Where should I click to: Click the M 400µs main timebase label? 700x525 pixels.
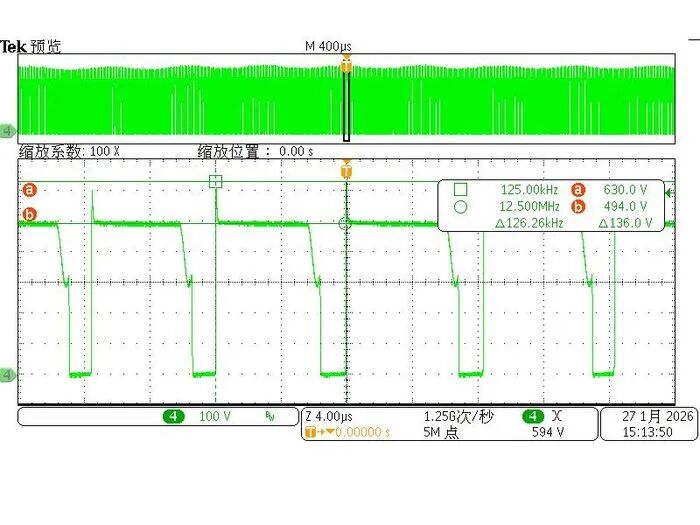(x=329, y=46)
